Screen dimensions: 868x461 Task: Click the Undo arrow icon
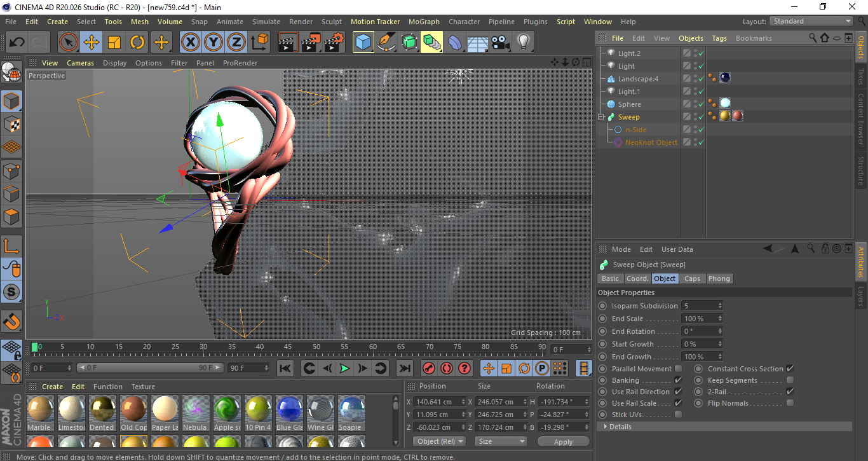click(x=17, y=43)
